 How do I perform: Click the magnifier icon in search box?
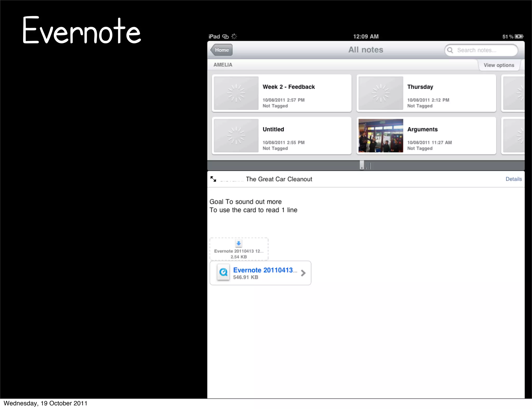[450, 50]
